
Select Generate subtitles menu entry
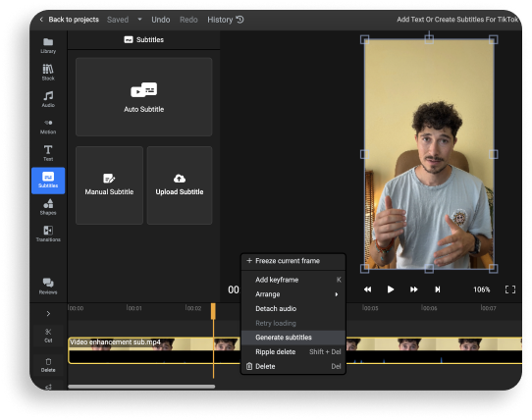tap(293, 338)
